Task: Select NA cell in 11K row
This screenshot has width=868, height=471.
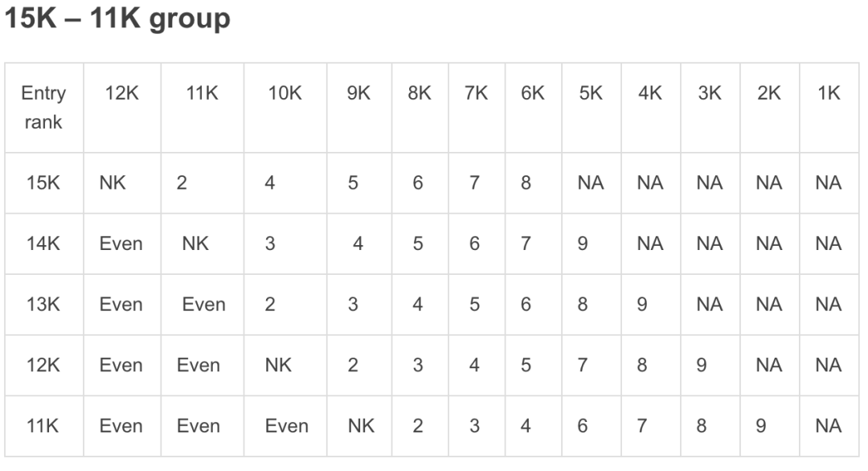Action: point(828,426)
